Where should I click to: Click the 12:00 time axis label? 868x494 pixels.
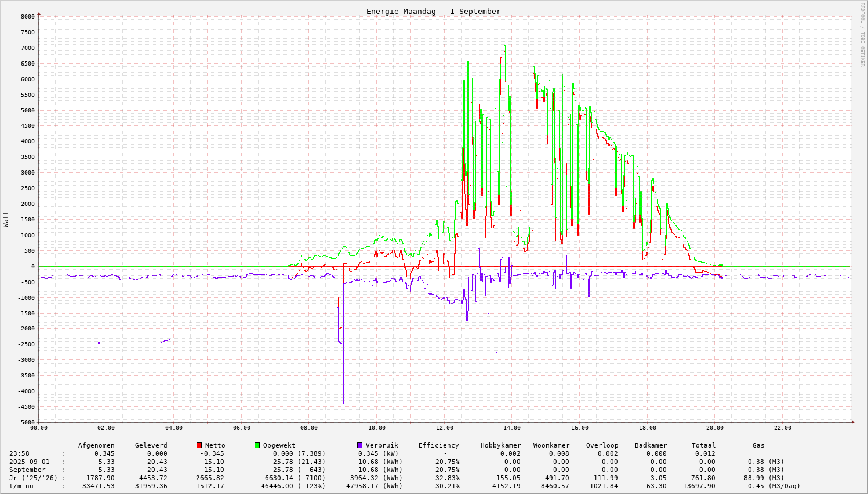(444, 428)
